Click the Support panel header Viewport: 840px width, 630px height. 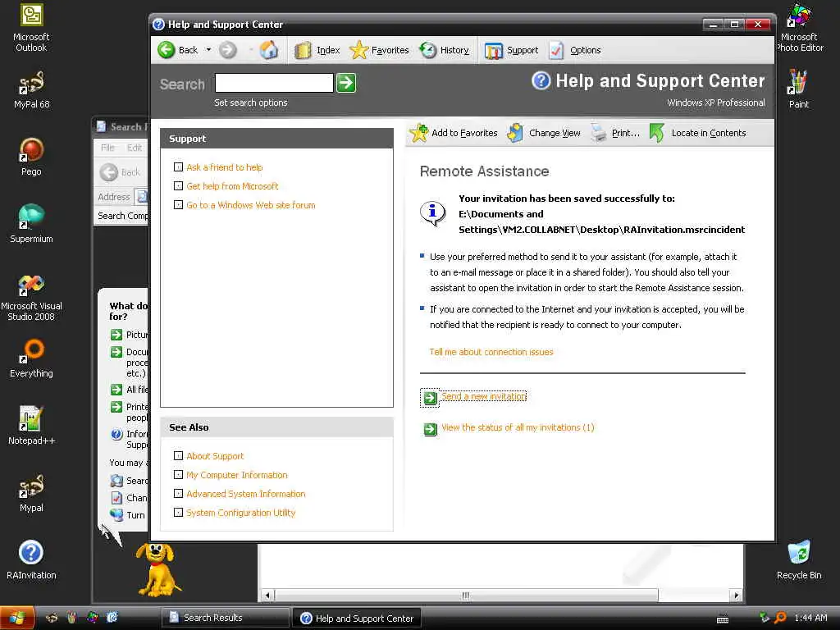coord(277,138)
